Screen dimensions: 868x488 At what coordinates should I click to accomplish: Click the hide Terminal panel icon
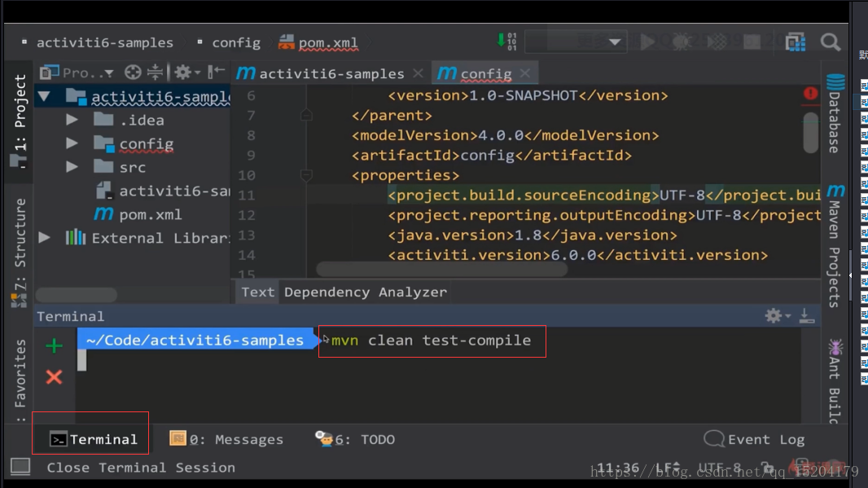(x=807, y=316)
